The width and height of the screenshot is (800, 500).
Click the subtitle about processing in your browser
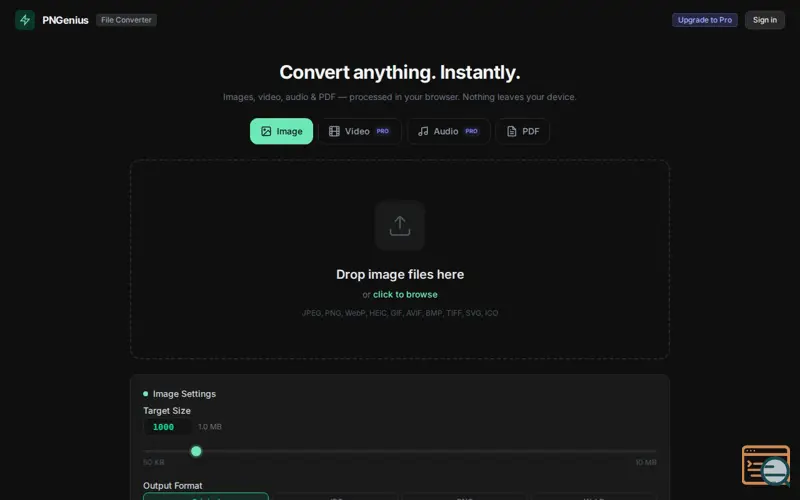[399, 97]
